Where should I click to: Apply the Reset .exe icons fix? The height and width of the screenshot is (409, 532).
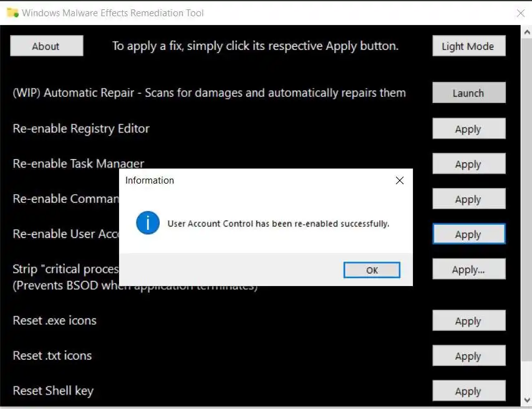(469, 321)
